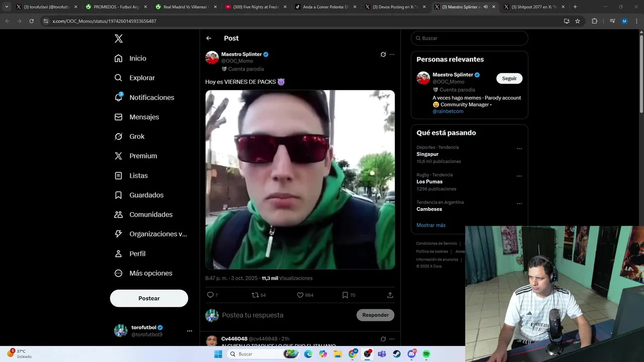Viewport: 644px width, 362px height.
Task: Open the more options dots on the main post
Action: pos(392,54)
